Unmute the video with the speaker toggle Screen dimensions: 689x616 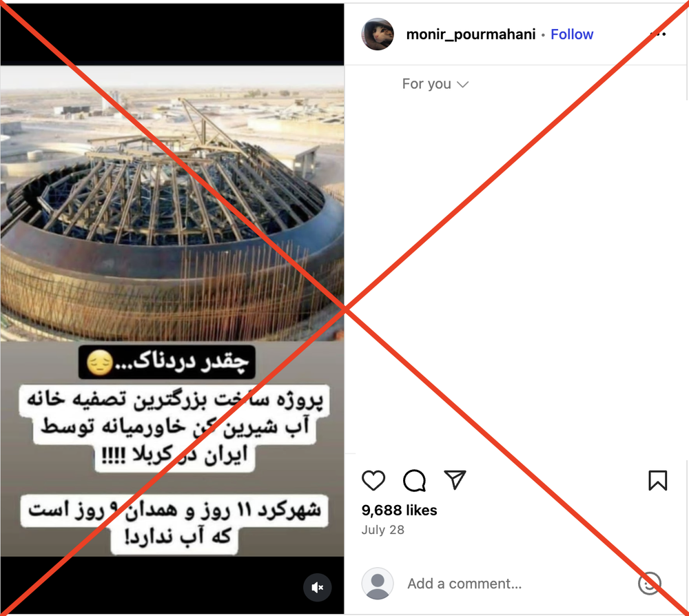point(317,588)
